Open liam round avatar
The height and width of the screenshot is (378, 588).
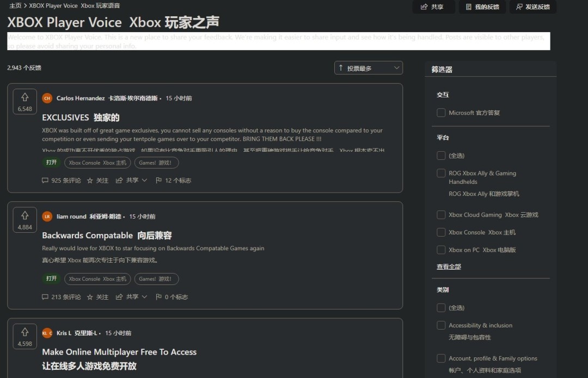pos(47,216)
